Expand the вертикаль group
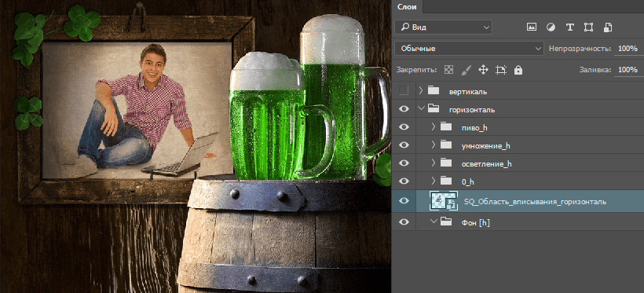This screenshot has height=293, width=644. point(421,90)
